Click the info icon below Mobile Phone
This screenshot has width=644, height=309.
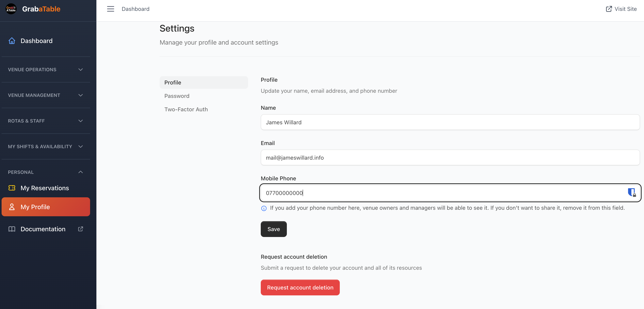[x=264, y=208]
